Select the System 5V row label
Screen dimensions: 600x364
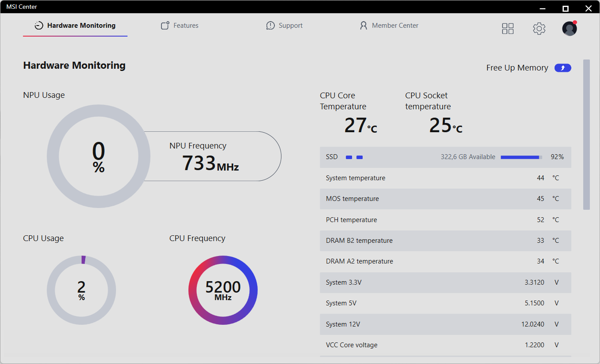[x=341, y=303]
